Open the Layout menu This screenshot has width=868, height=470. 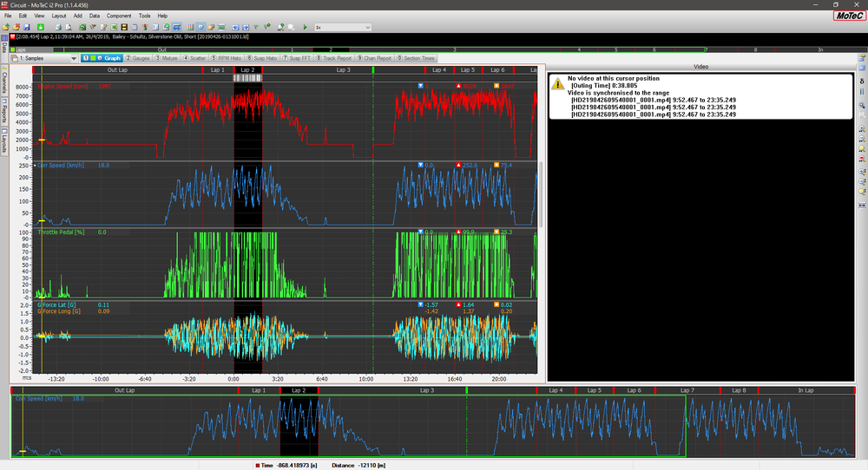(59, 16)
